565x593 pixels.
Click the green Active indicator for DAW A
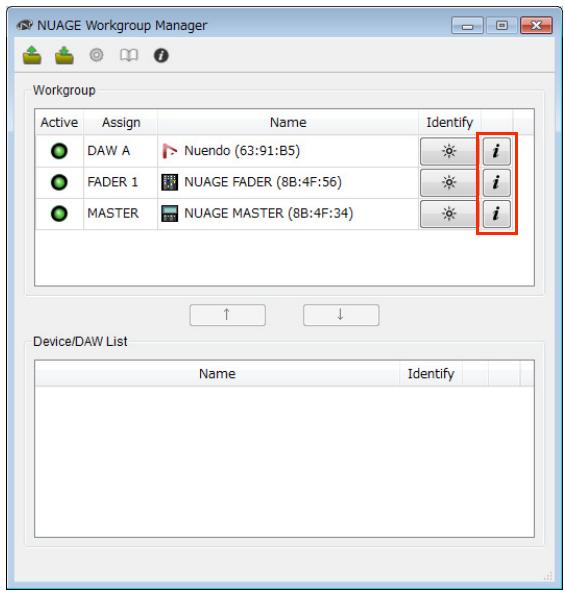click(x=59, y=151)
